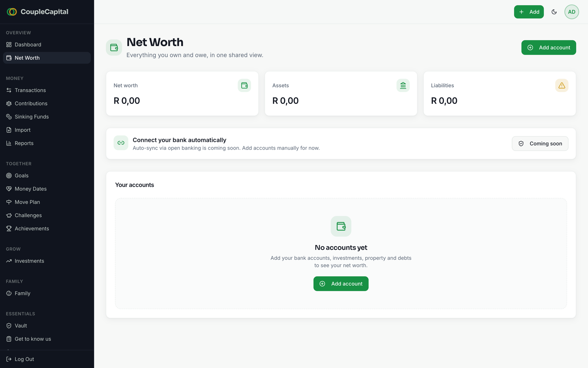The height and width of the screenshot is (368, 588).
Task: Click the Challenges piggy bank icon
Action: tap(9, 215)
